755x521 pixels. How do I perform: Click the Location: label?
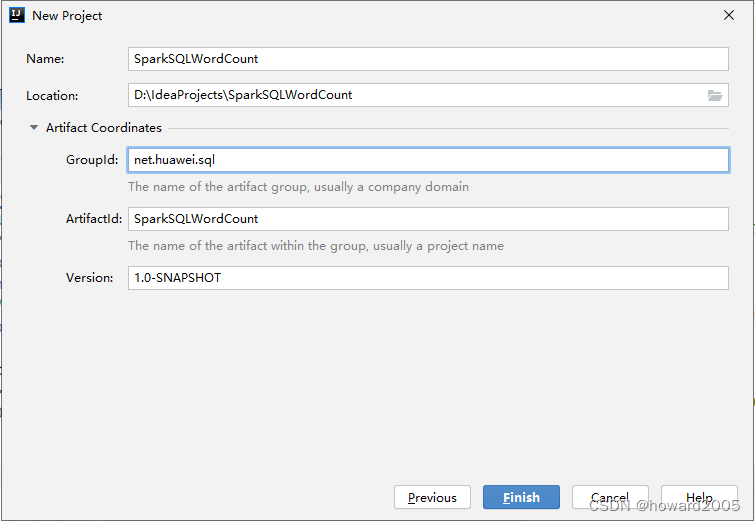pos(52,95)
